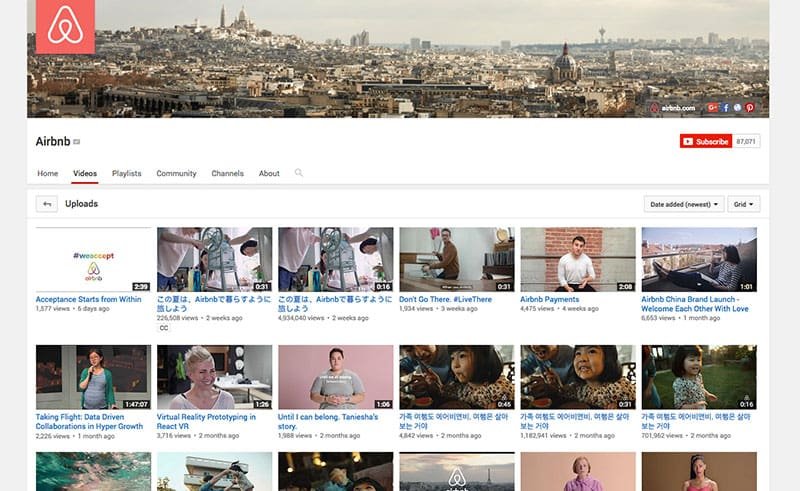Open the Acceptance Starts from Within video link
Image resolution: width=800 pixels, height=491 pixels.
point(88,300)
